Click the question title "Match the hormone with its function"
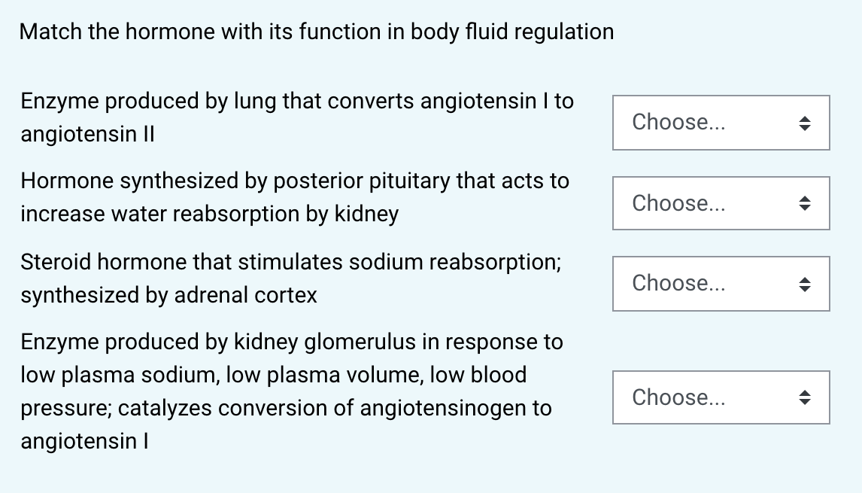 point(316,32)
